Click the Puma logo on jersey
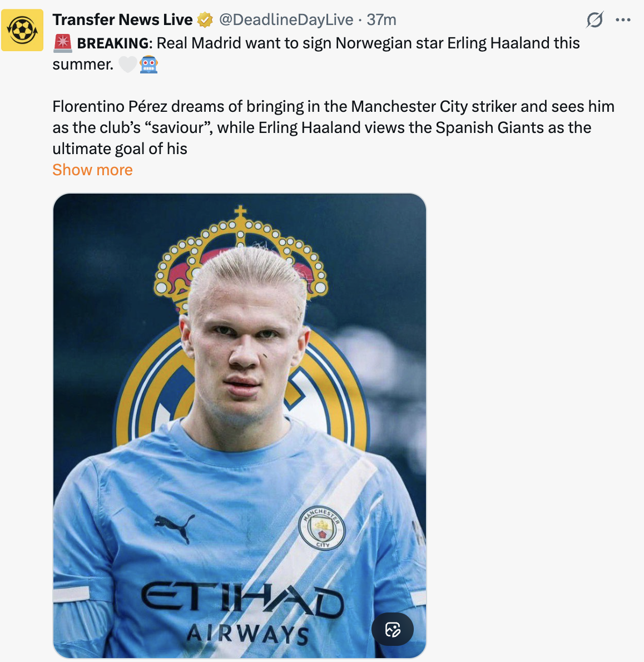This screenshot has height=662, width=644. click(174, 528)
